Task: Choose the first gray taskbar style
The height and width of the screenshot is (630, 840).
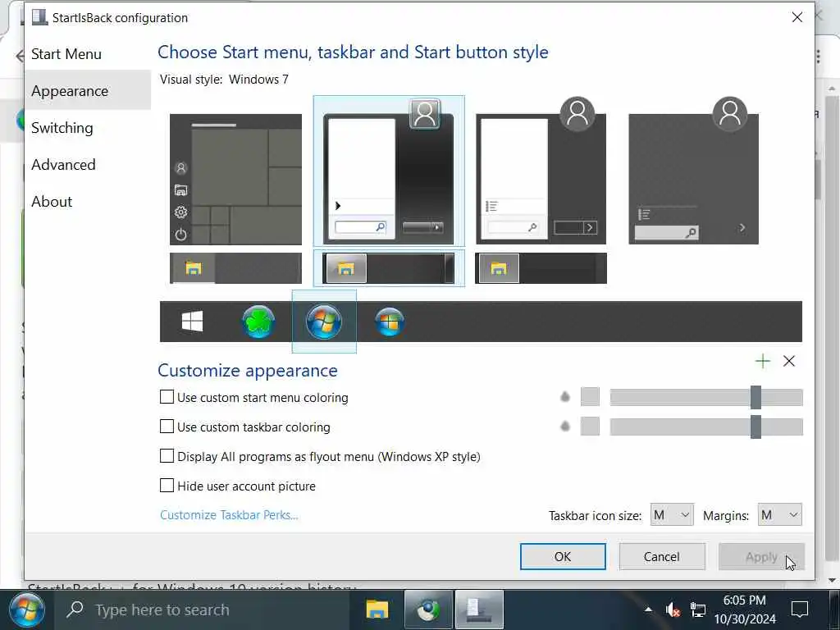Action: point(235,268)
